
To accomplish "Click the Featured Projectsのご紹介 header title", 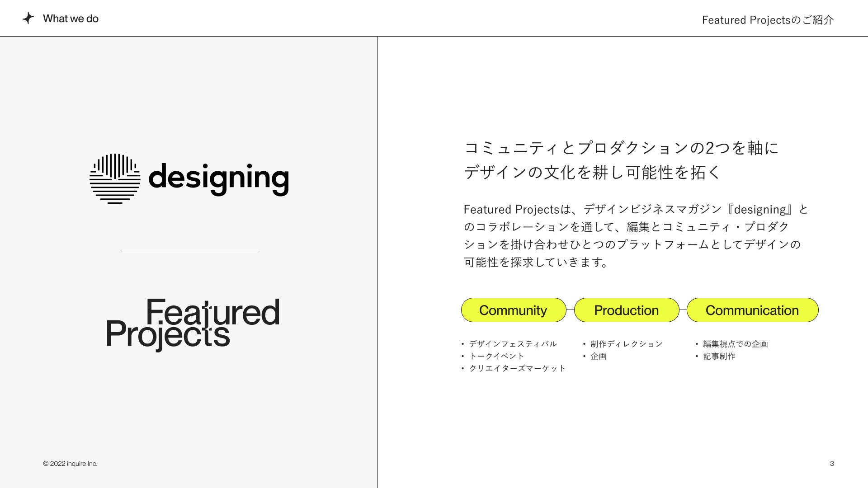I will click(768, 20).
